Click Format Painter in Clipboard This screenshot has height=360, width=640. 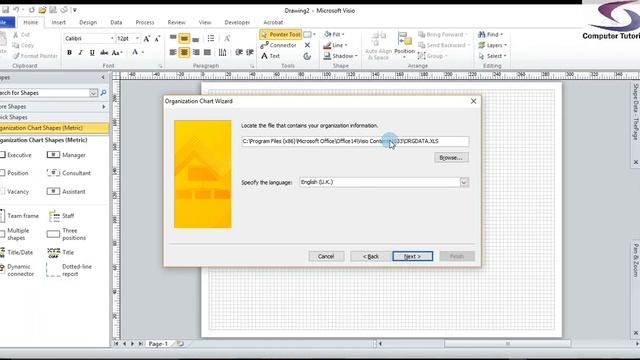pos(36,56)
